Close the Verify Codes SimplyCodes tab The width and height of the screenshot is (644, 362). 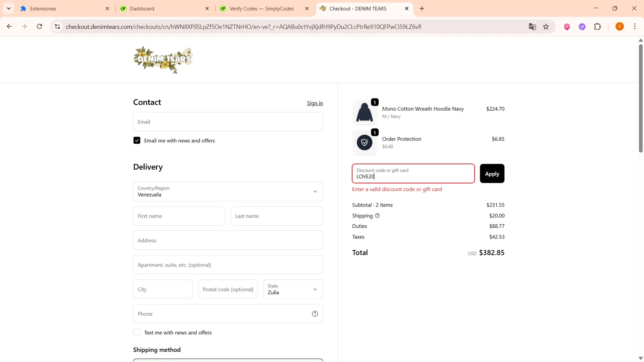(x=307, y=9)
